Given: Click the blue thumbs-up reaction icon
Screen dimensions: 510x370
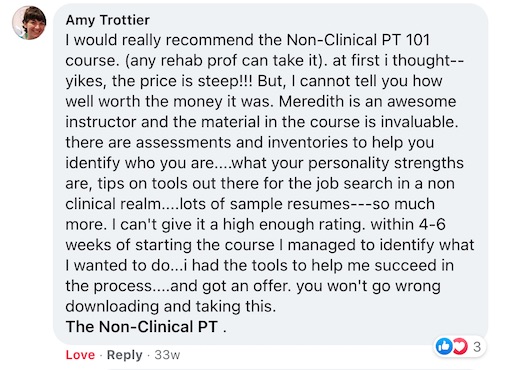Looking at the screenshot, I should (444, 346).
